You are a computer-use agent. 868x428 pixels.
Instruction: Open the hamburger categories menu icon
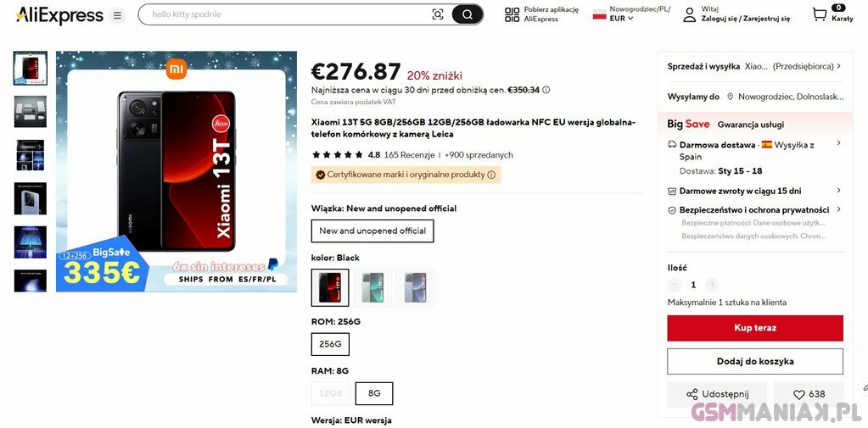(117, 15)
